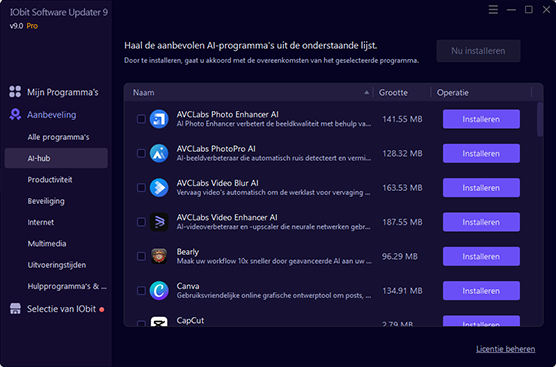
Task: Install the Canva program
Action: 481,290
